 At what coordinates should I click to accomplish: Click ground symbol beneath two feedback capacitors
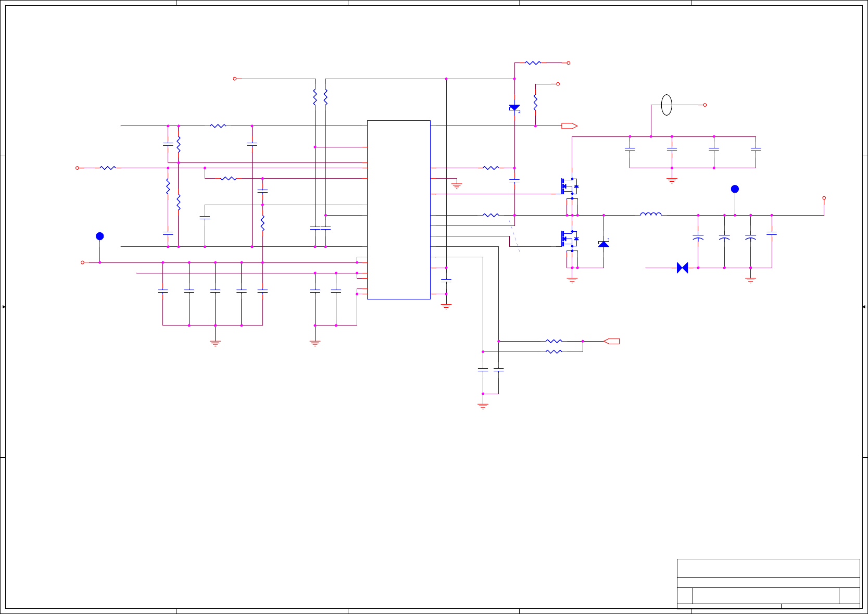point(483,406)
